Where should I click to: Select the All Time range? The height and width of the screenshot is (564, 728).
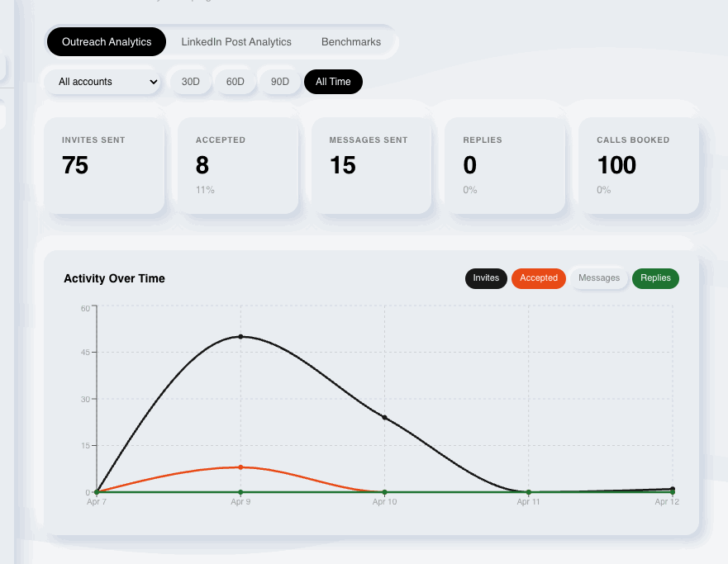tap(333, 82)
